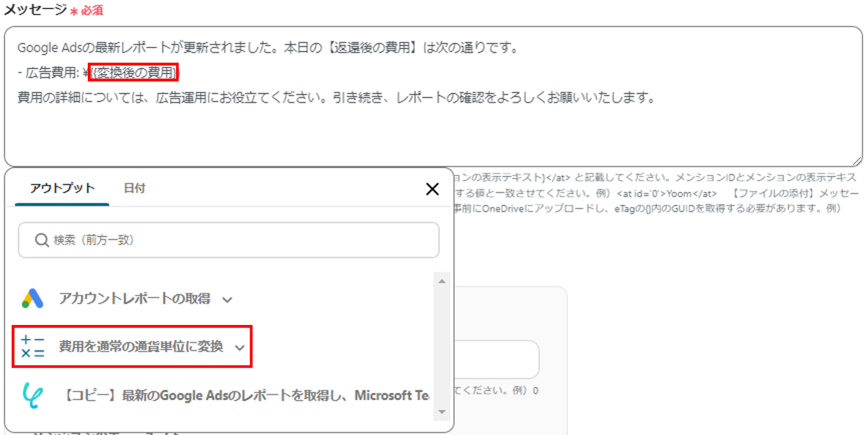Screen dimensions: 868x435
Task: Click the message textarea resize handle
Action: pyautogui.click(x=857, y=161)
